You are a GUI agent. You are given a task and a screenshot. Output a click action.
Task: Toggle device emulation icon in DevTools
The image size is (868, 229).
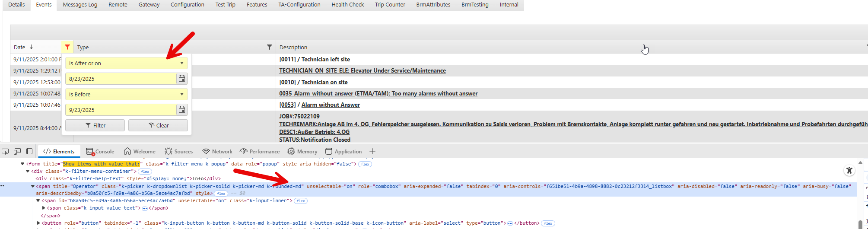point(17,151)
